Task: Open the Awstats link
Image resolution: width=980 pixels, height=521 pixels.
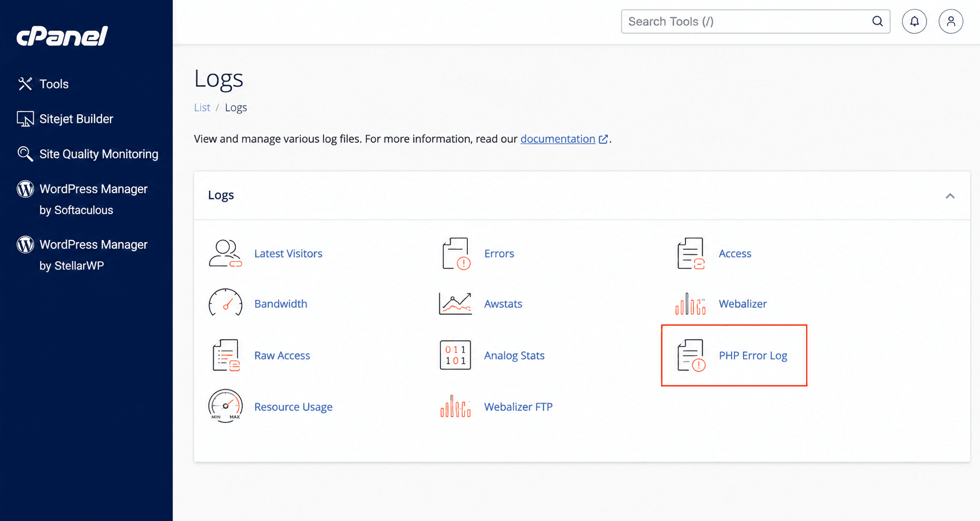Action: pyautogui.click(x=503, y=304)
